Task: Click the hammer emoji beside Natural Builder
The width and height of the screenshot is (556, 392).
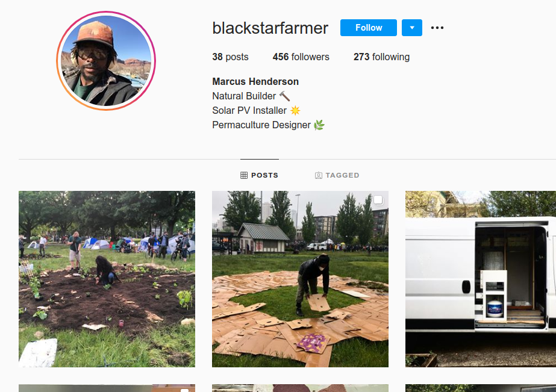Action: click(x=284, y=96)
